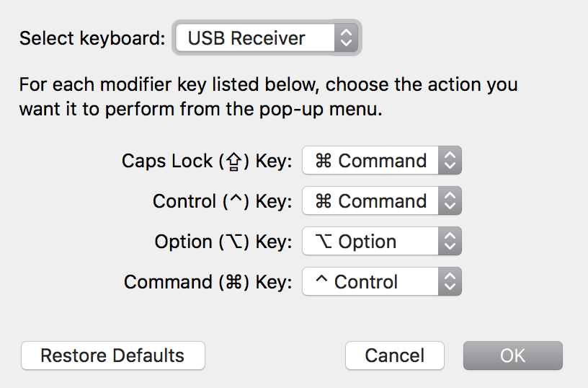Click the Select keyboard label text
This screenshot has width=588, height=388.
92,38
